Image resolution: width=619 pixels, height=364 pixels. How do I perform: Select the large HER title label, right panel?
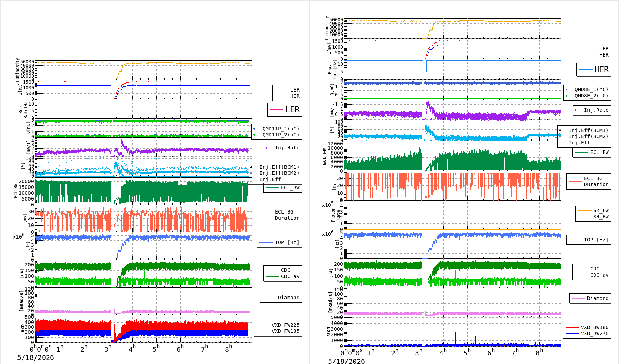coord(602,70)
